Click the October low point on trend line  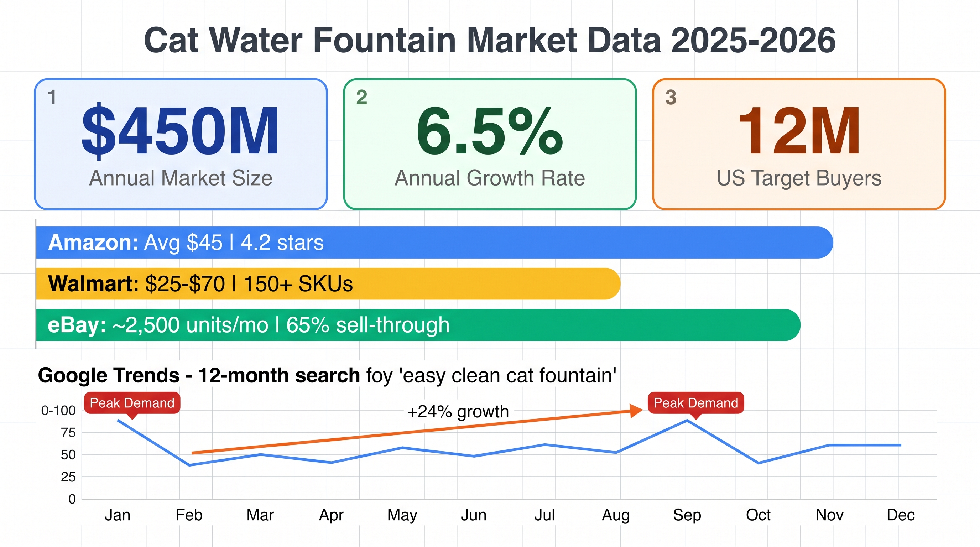coord(759,463)
